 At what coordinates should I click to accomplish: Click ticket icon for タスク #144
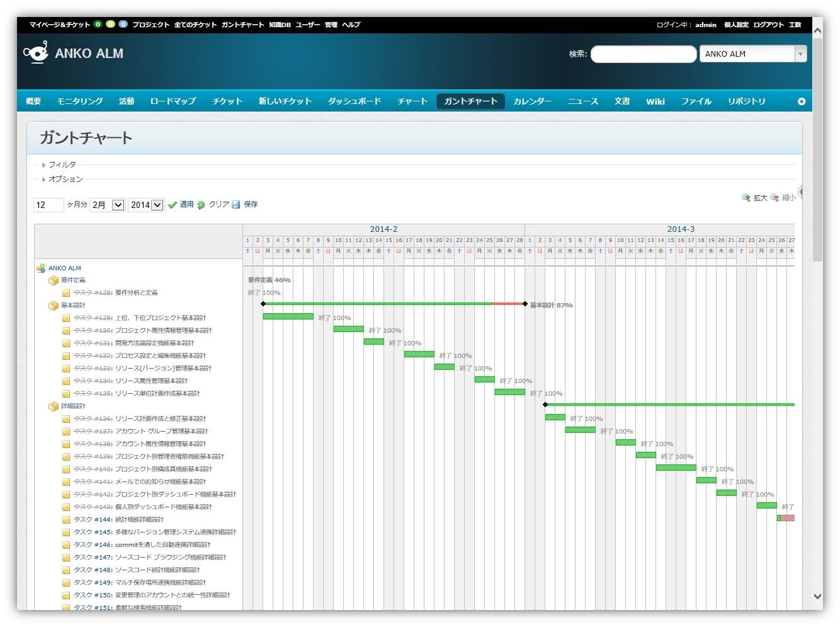pos(66,520)
